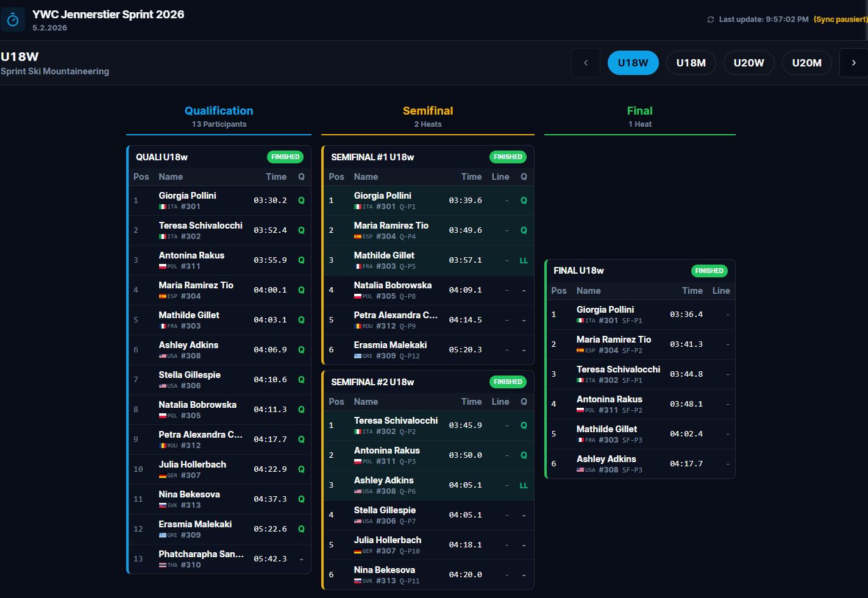Screen dimensions: 868x598
Task: Click Q marker for Teresa Schivalocchi in Semifinal #2
Action: (524, 425)
